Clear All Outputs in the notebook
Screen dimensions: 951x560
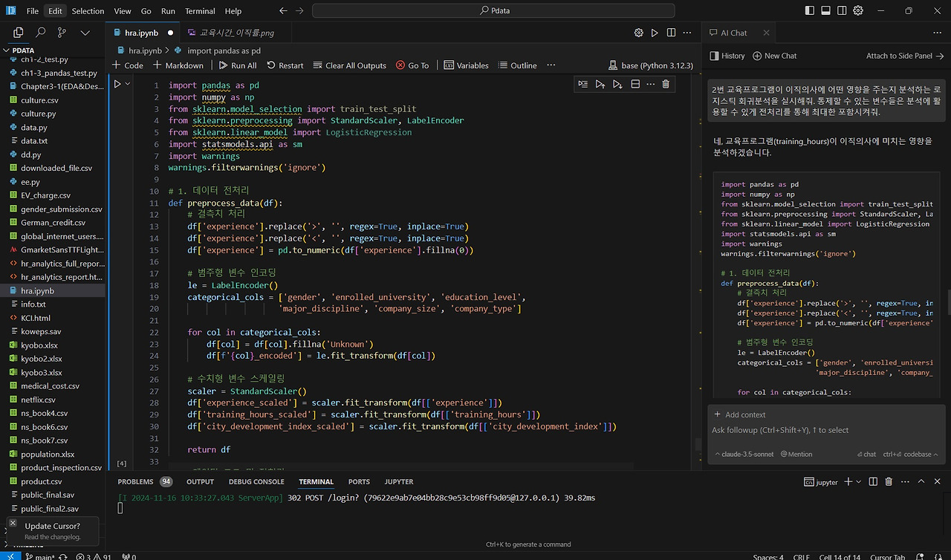click(349, 65)
